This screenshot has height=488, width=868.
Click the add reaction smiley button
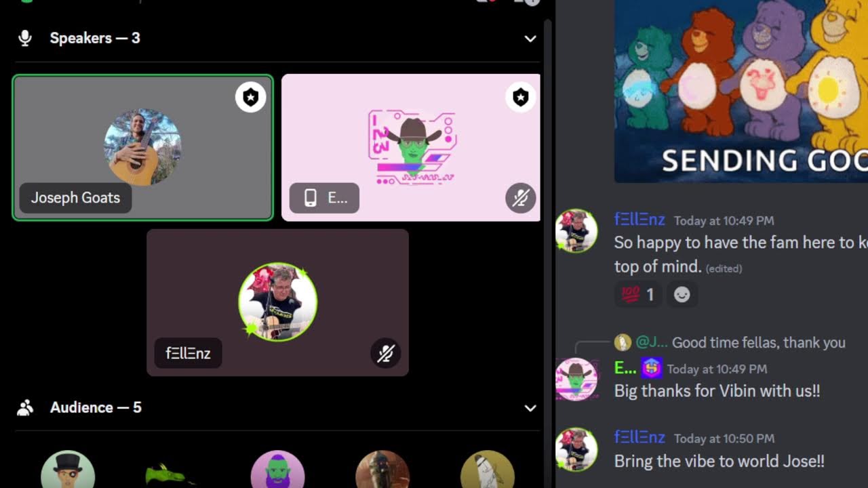[x=682, y=295]
